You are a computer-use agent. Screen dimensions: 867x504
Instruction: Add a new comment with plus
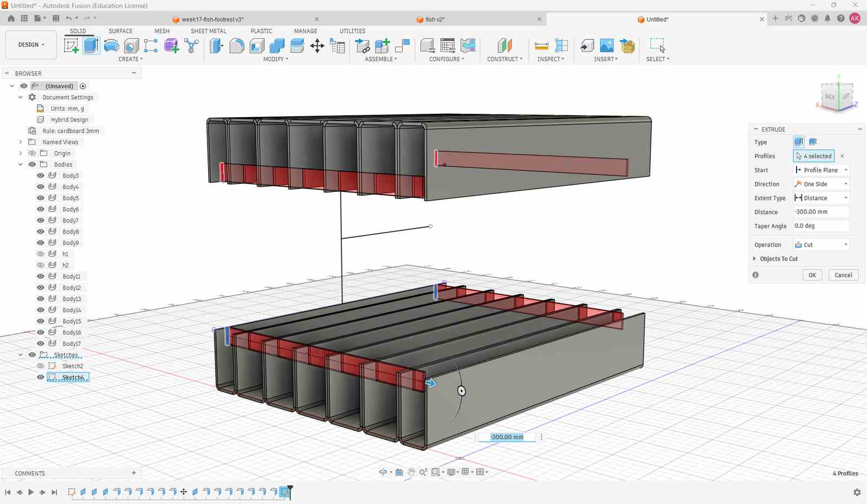[x=134, y=473]
